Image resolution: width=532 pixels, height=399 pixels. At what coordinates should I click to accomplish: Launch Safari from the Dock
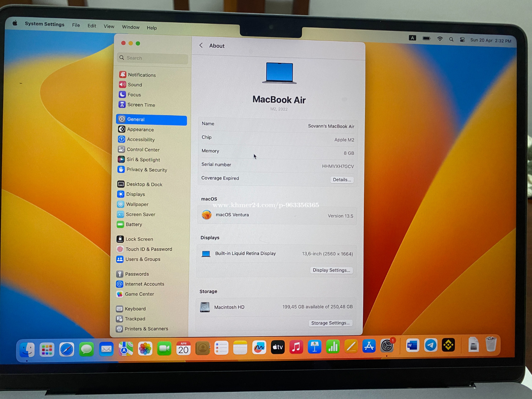(x=67, y=349)
